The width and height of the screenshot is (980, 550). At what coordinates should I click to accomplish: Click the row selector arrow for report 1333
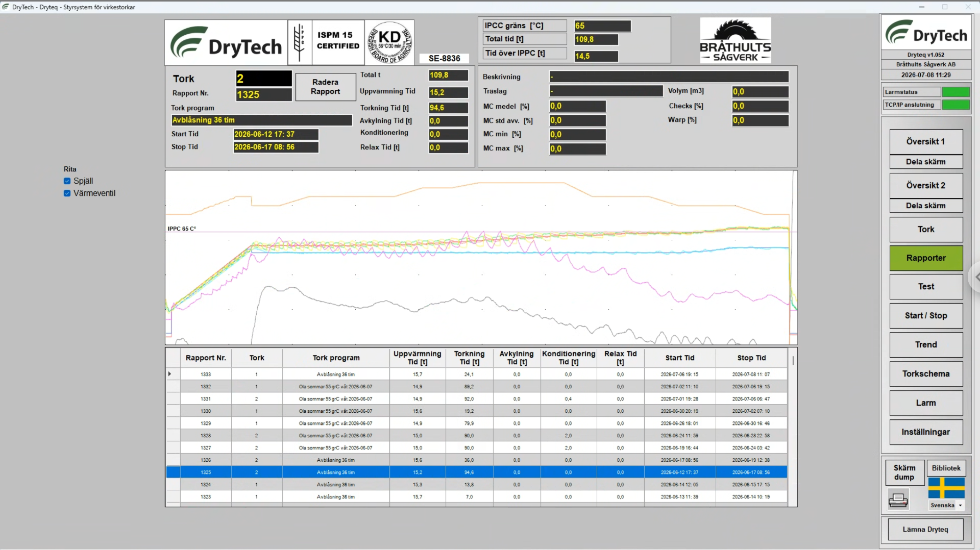(x=170, y=374)
